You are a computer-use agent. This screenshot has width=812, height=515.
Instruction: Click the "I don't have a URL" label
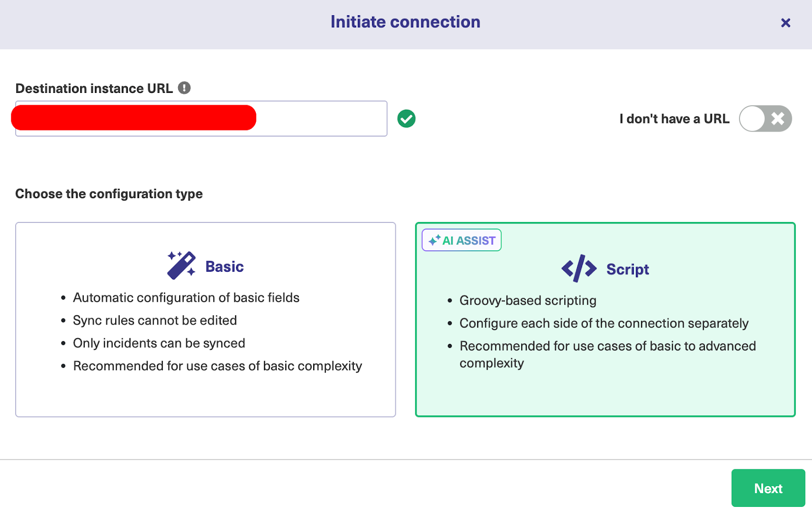tap(674, 119)
